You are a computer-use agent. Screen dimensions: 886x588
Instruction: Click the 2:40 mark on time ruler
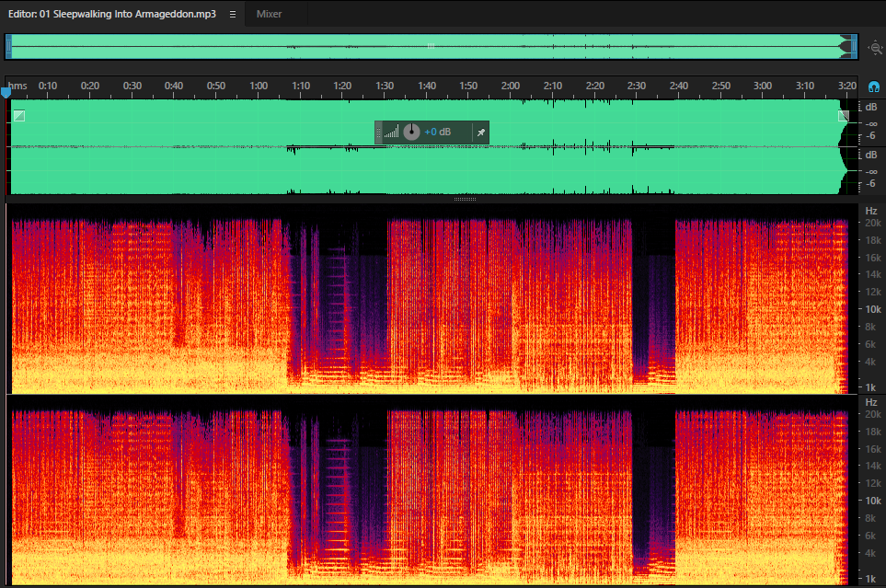(x=679, y=86)
